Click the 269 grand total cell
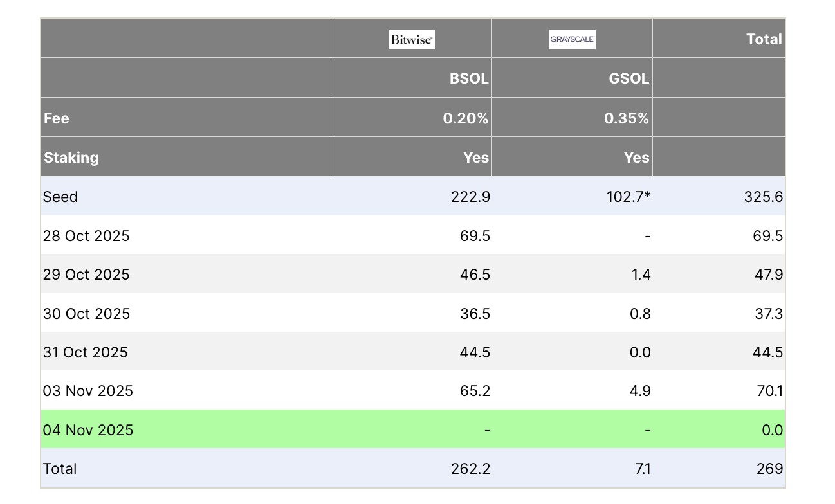 770,469
